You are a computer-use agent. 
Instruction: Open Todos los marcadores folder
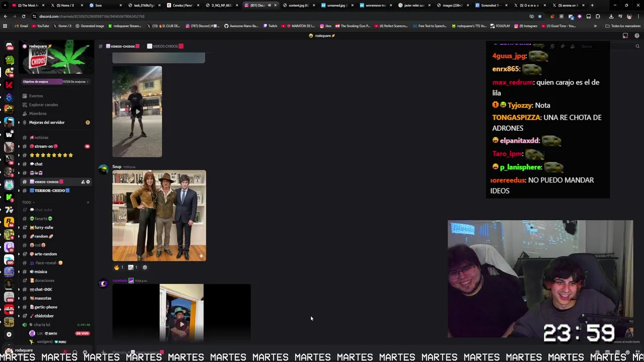(623, 26)
